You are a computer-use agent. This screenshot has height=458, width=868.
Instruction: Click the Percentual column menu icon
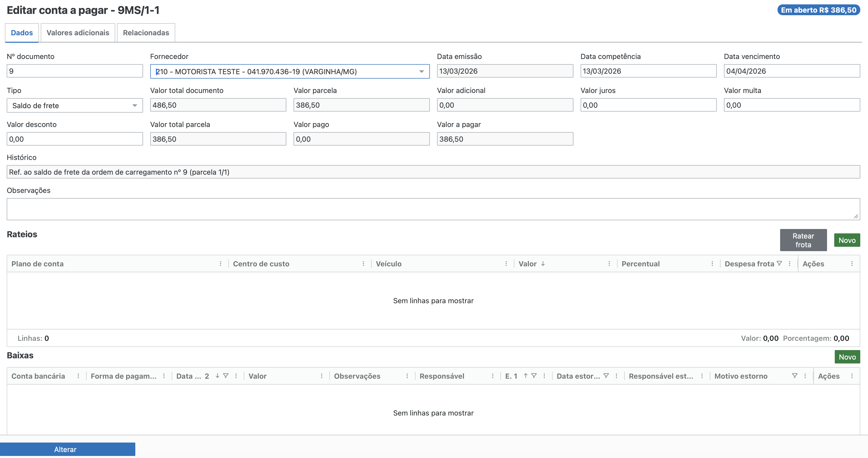[712, 264]
